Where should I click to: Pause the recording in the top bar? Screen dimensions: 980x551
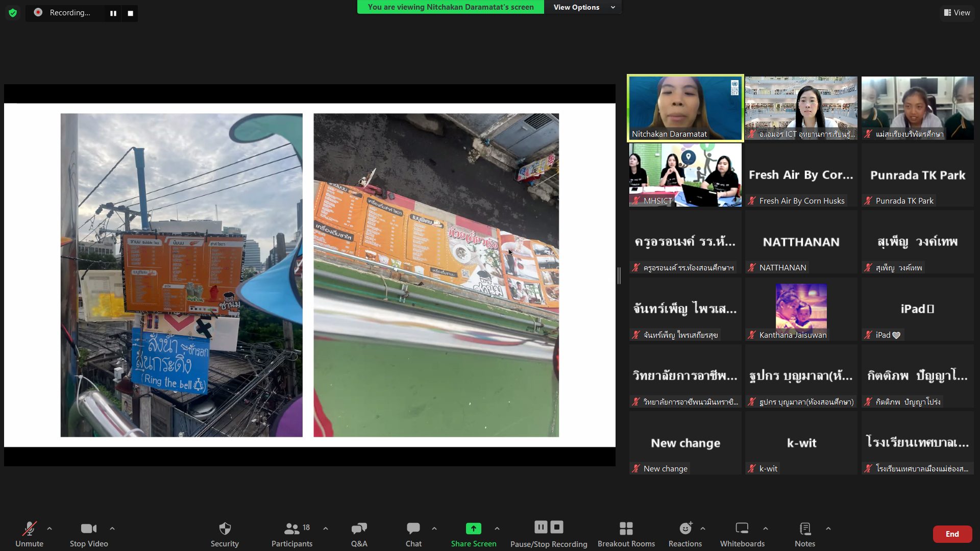click(113, 13)
